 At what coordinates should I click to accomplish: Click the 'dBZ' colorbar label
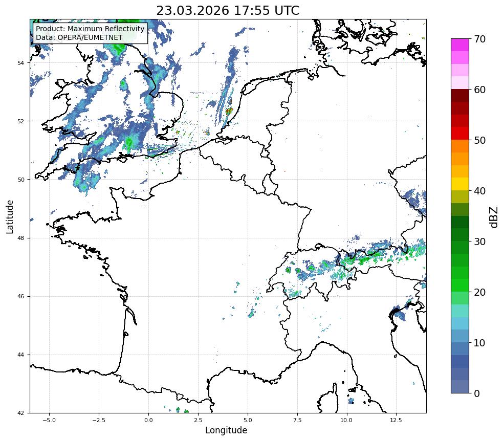tap(493, 217)
